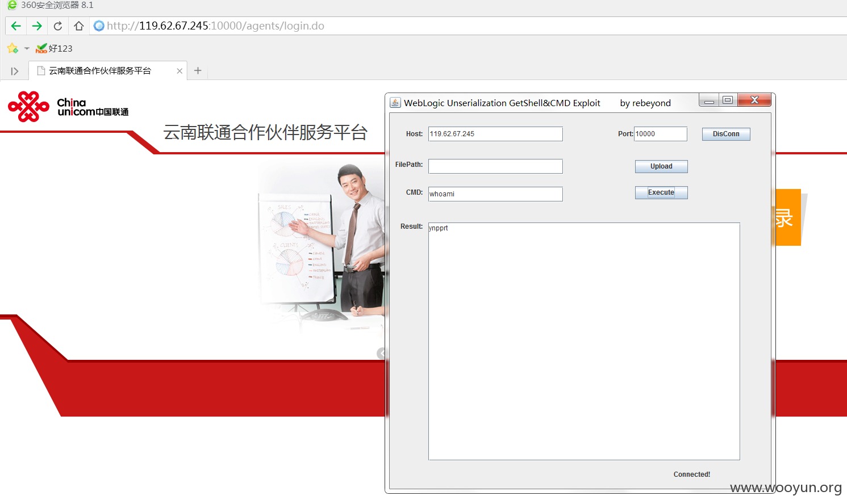The width and height of the screenshot is (847, 504).
Task: Open the 好123 bookmark
Action: [54, 48]
